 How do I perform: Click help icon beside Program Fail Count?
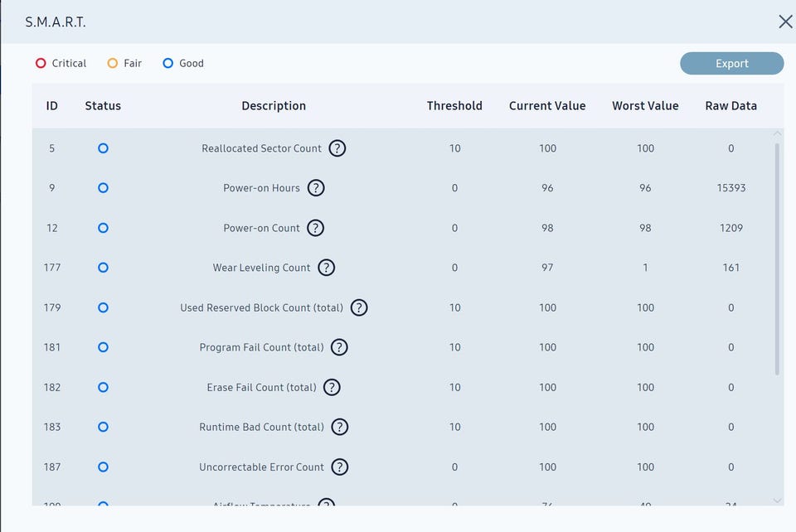point(339,347)
